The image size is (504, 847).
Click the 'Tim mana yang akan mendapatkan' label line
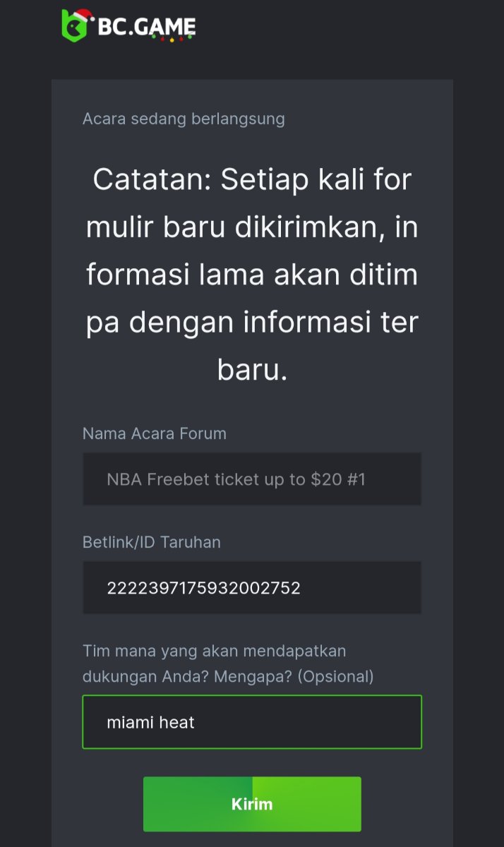(x=215, y=650)
